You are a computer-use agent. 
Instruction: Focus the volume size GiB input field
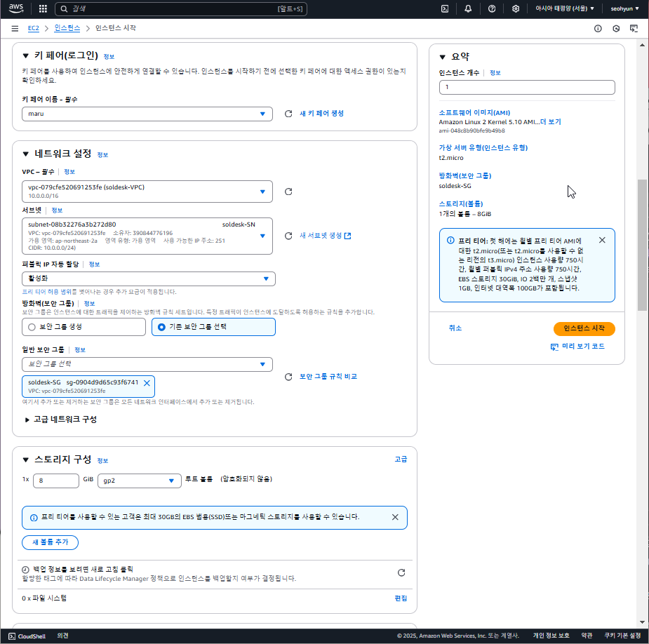coord(56,481)
